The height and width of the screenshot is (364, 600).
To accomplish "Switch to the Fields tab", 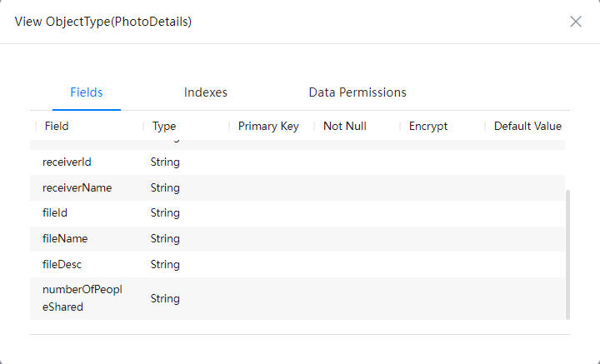I will coord(87,92).
